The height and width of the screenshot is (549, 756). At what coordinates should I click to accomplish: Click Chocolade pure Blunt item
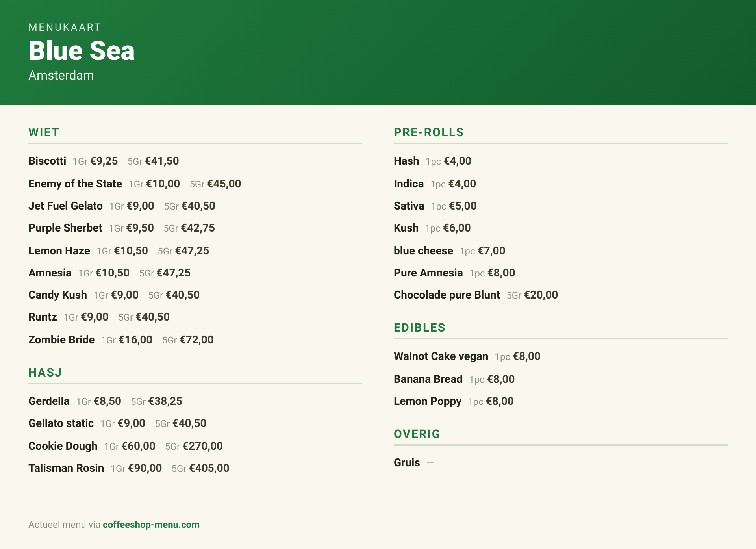(x=447, y=295)
